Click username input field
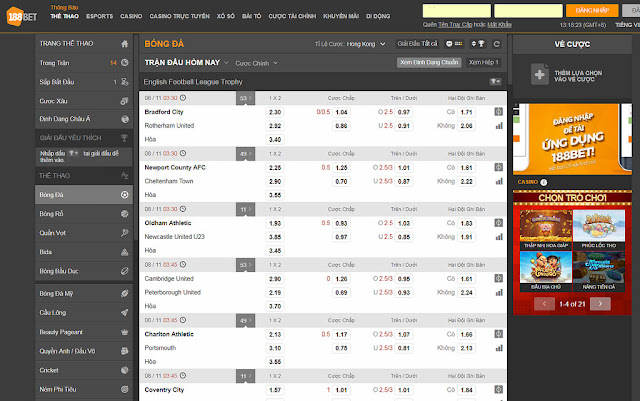 click(456, 11)
